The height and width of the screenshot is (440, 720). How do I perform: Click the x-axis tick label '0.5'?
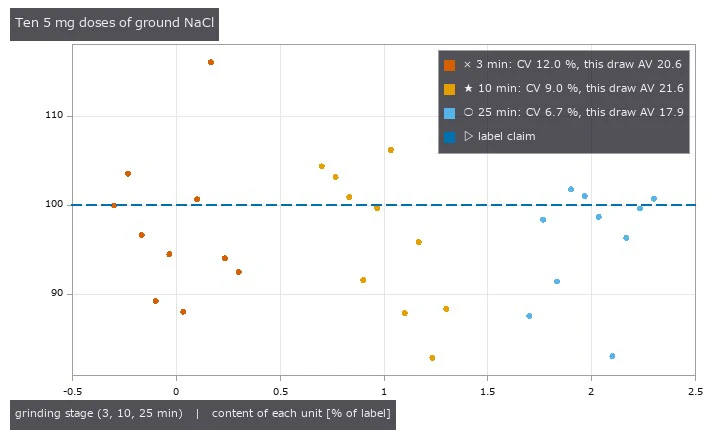(x=281, y=392)
